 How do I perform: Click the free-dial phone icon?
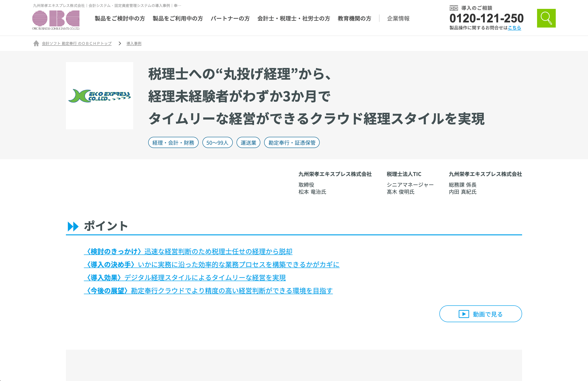tap(454, 8)
